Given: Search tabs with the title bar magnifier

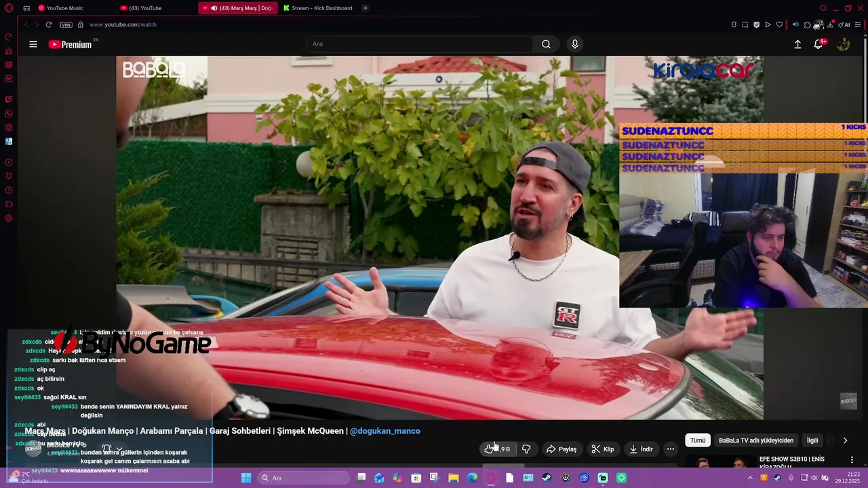Looking at the screenshot, I should point(823,8).
